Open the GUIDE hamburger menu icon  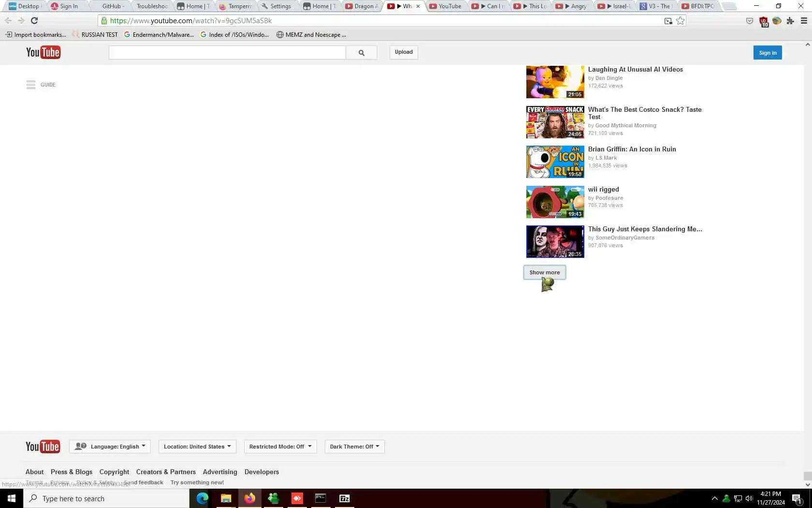coord(31,85)
